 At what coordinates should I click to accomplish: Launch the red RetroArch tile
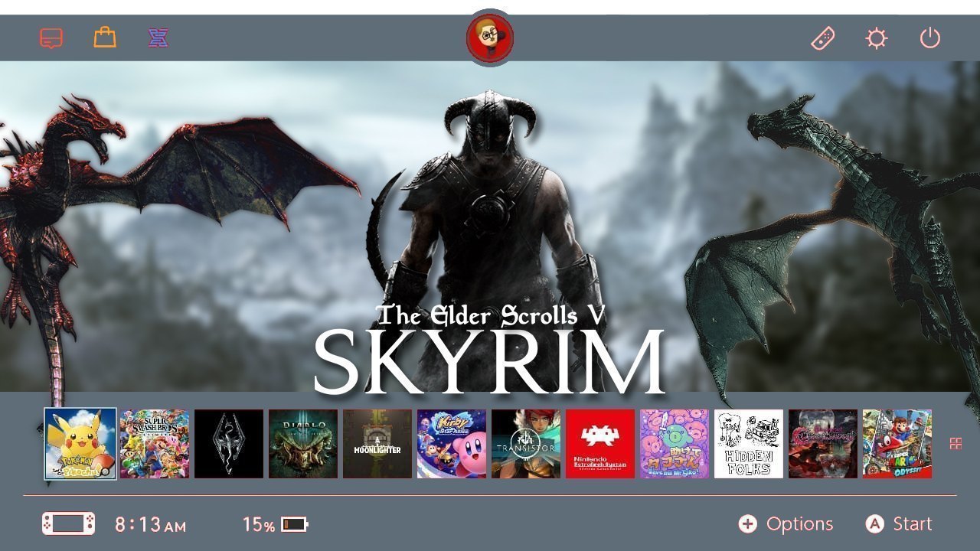(x=600, y=444)
